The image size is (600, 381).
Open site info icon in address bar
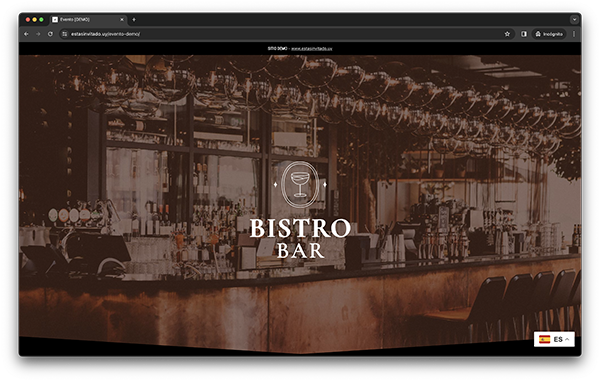click(65, 34)
